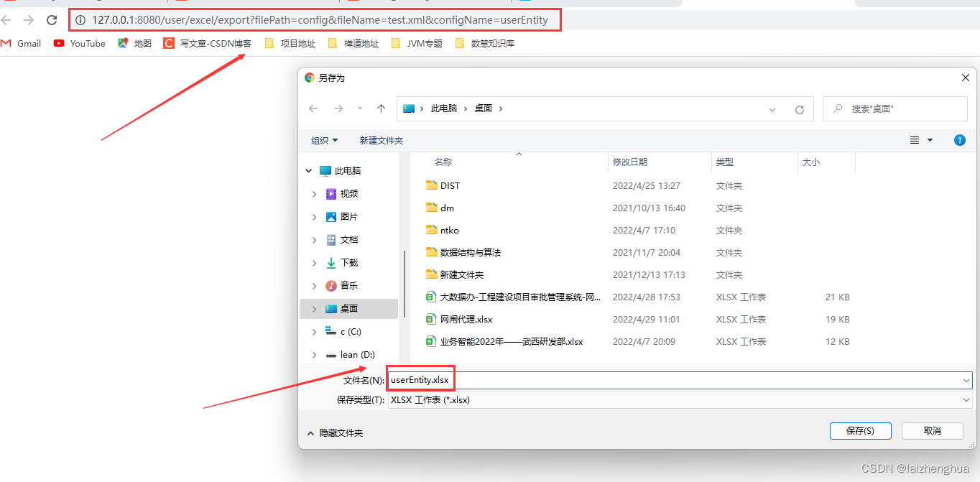Open the 地图 bookmark

pyautogui.click(x=134, y=43)
